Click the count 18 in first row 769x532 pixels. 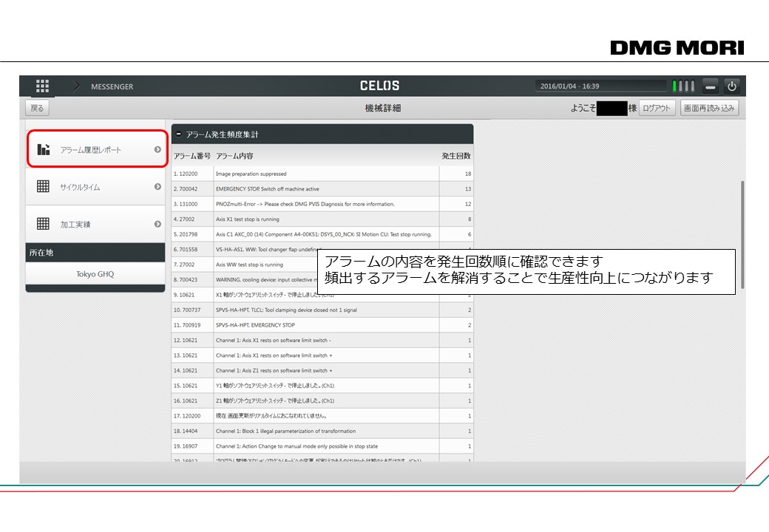click(468, 174)
